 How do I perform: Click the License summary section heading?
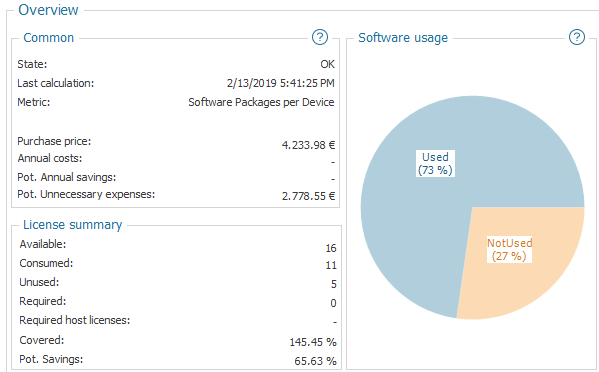(73, 225)
